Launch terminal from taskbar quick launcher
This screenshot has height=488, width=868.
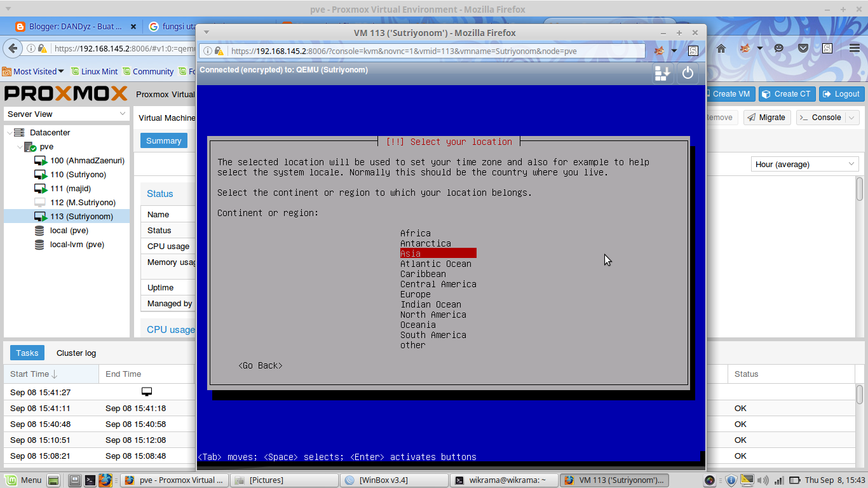point(90,480)
